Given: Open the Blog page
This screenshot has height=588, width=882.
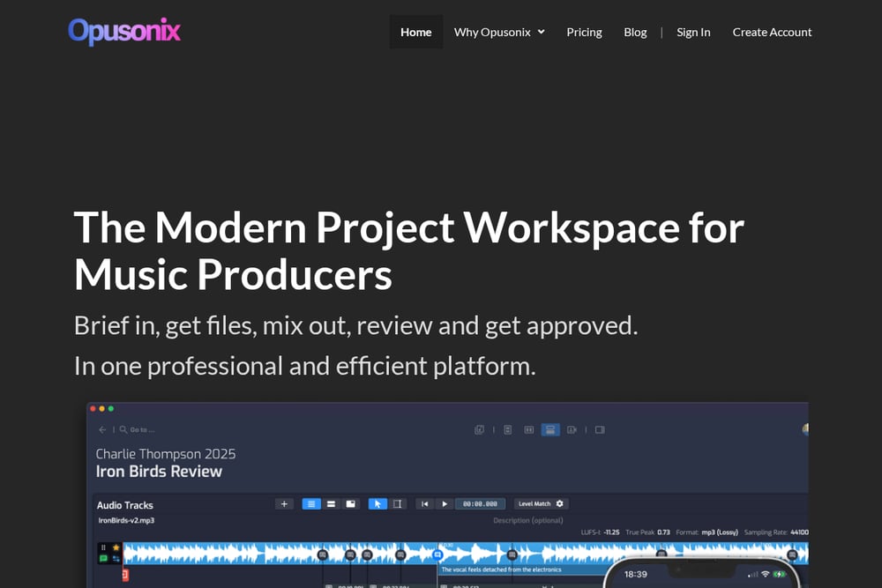Looking at the screenshot, I should point(635,32).
